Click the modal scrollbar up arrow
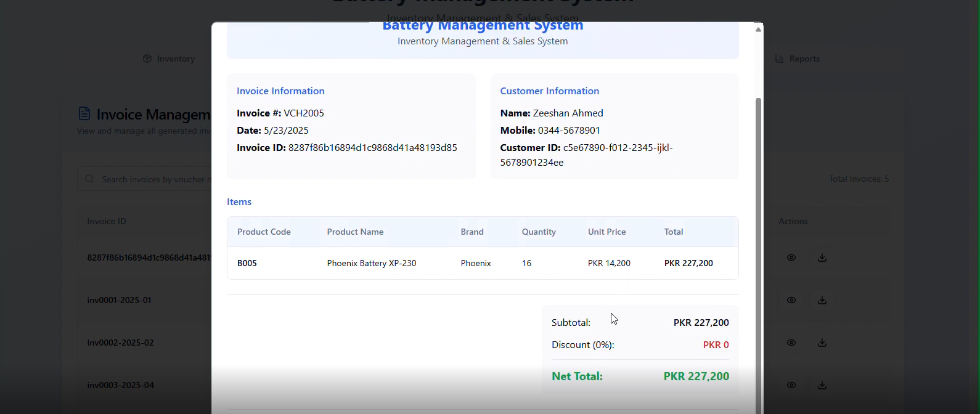Viewport: 980px width, 414px height. point(759,29)
